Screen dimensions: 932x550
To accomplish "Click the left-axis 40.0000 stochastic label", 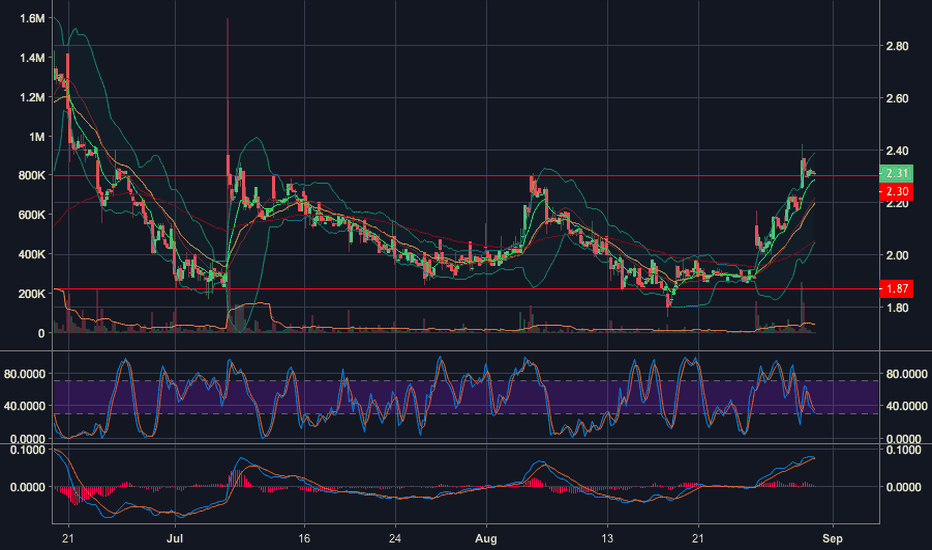I will (25, 406).
